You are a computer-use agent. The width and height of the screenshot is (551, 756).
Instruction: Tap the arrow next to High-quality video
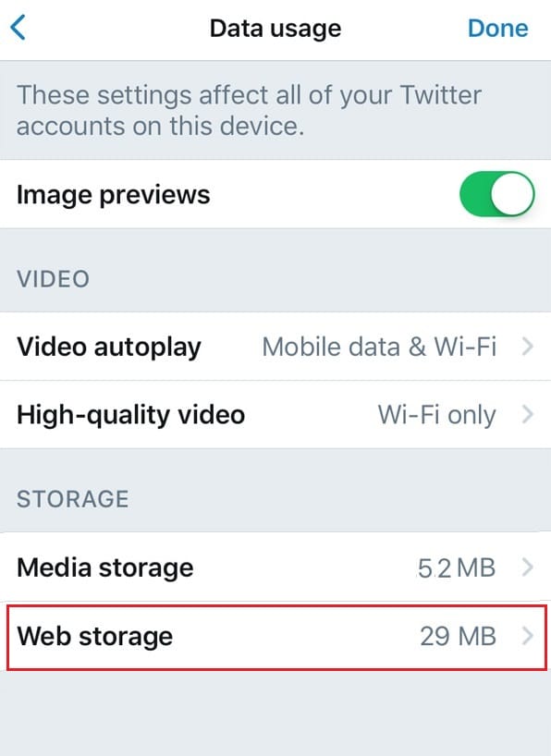coord(530,415)
